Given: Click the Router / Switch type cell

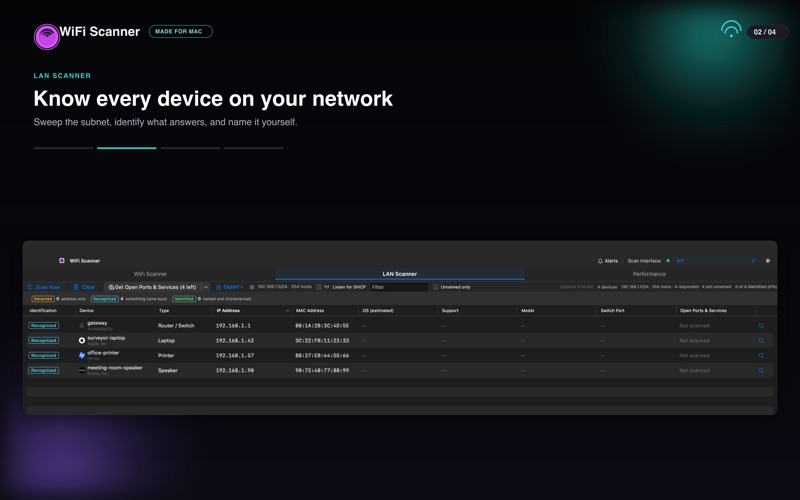Looking at the screenshot, I should [176, 326].
